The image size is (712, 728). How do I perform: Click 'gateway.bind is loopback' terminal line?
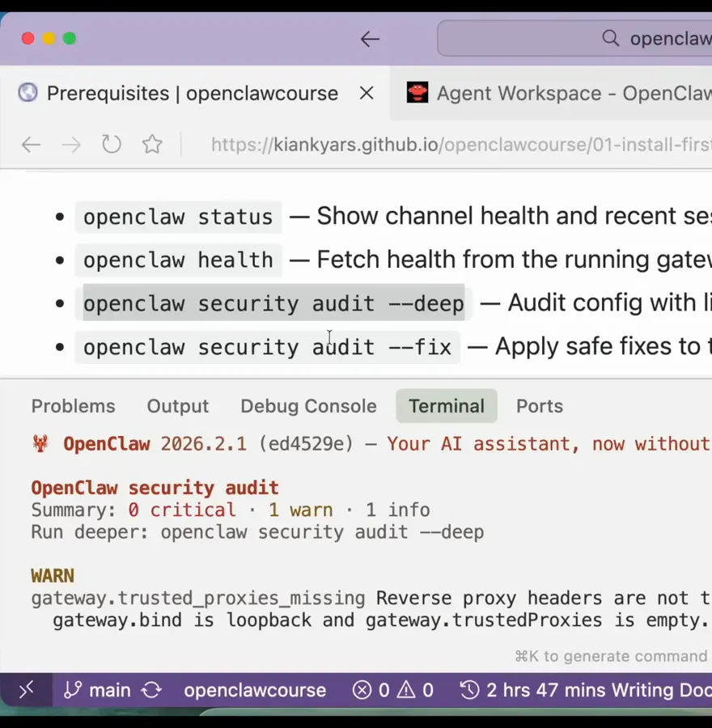coord(380,620)
